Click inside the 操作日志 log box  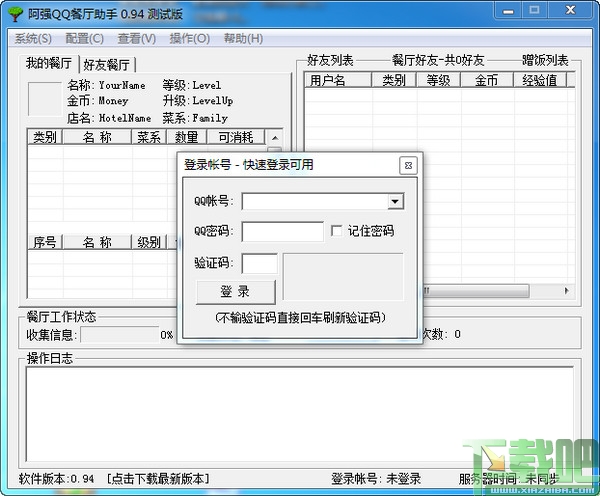[x=300, y=414]
